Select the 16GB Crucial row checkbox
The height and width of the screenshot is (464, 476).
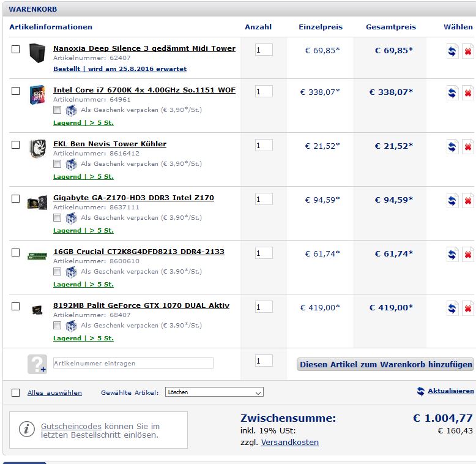pos(15,252)
